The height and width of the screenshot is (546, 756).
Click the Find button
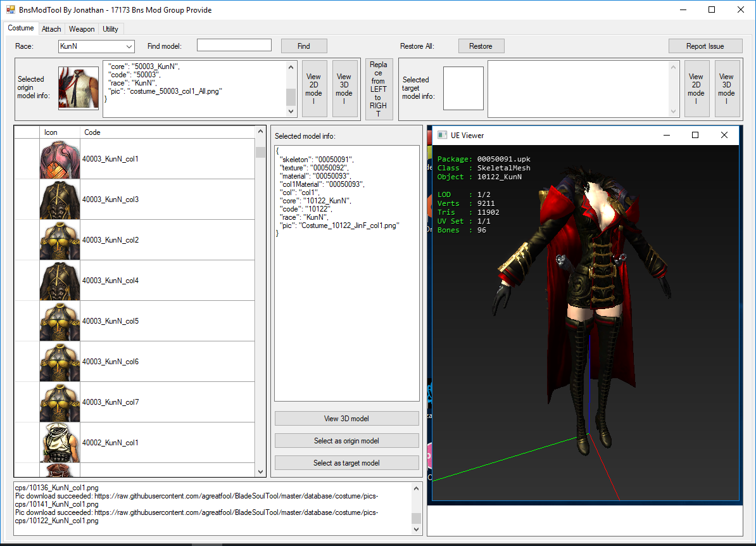[x=304, y=46]
